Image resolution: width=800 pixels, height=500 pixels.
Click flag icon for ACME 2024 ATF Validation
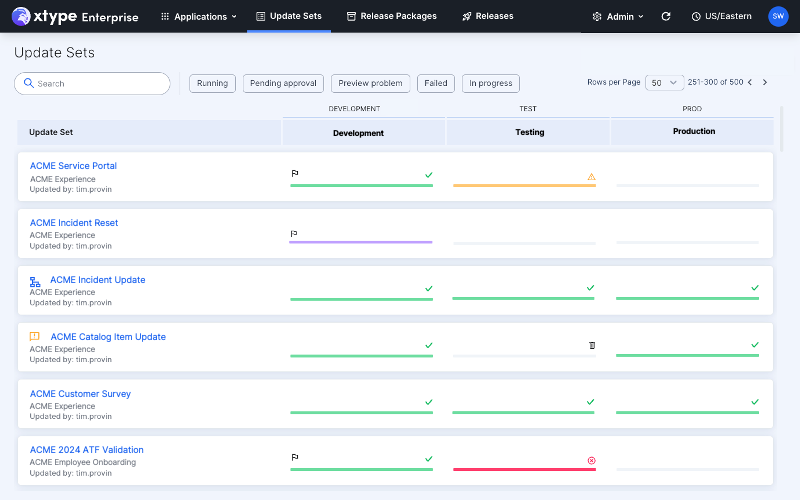[295, 458]
